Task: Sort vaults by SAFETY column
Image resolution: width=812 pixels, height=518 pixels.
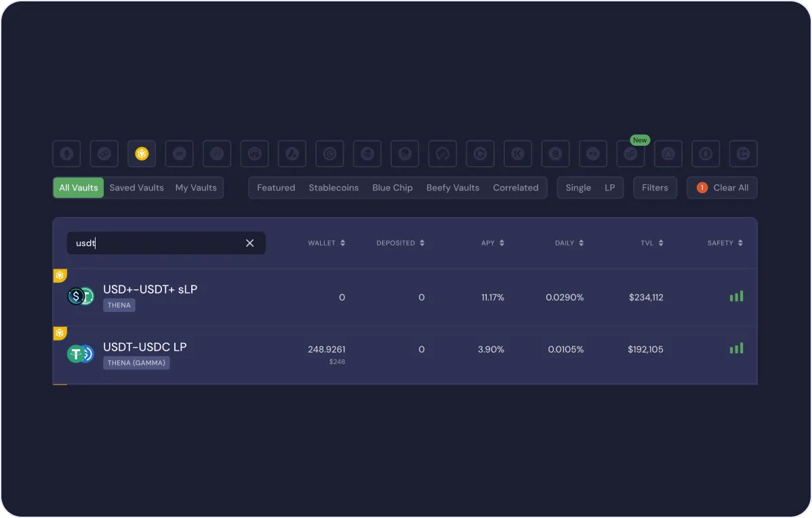Action: [x=725, y=243]
